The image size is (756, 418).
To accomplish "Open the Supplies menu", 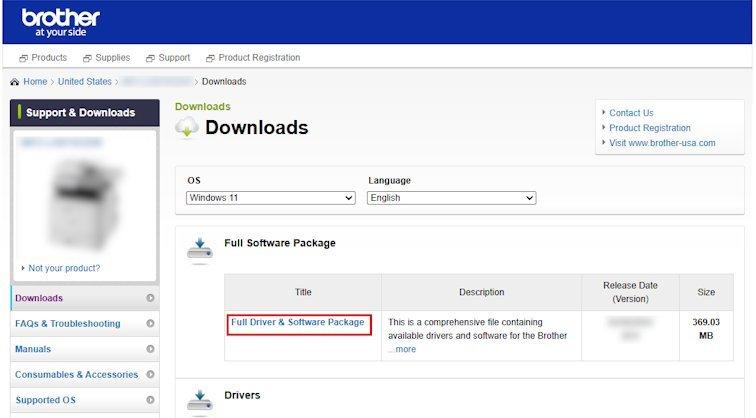I will point(113,58).
